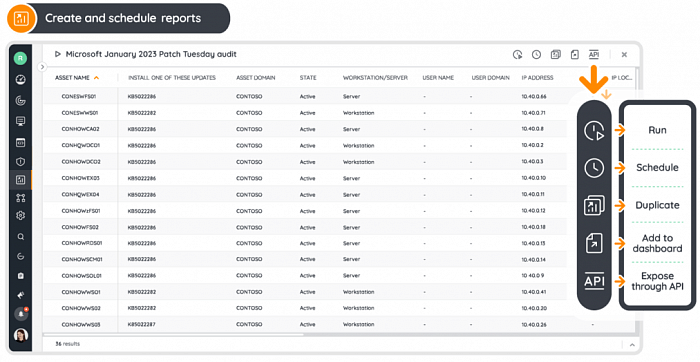The width and height of the screenshot is (700, 362).
Task: Expand the report title disclosure triangle
Action: pos(57,54)
